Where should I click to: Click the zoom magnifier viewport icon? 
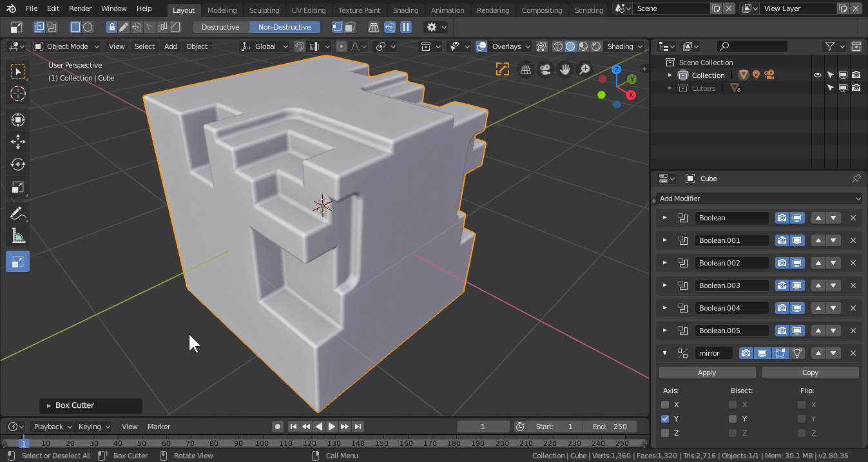[x=584, y=70]
